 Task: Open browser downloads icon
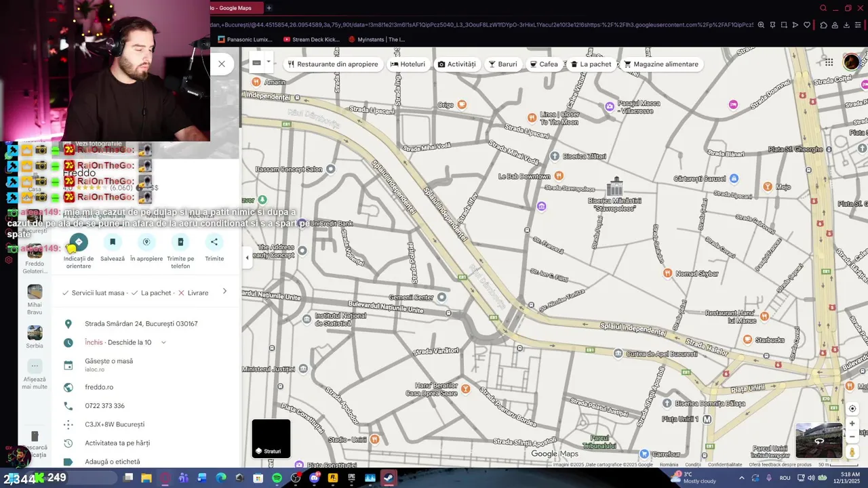(846, 25)
